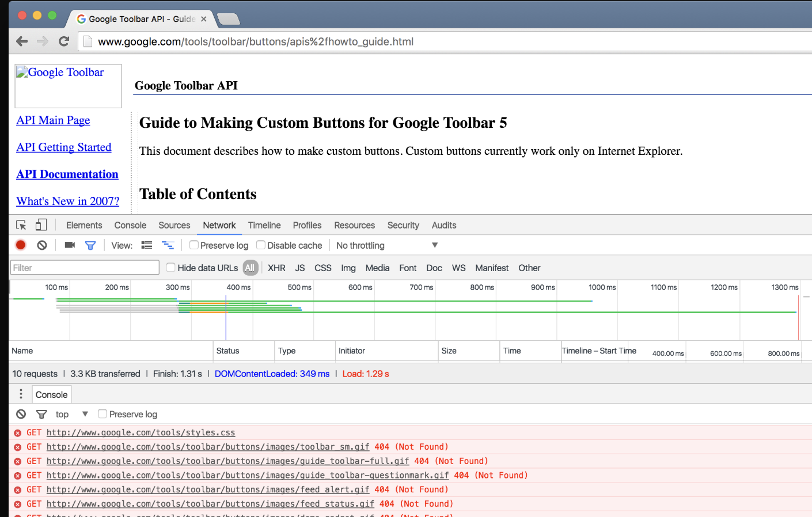Open the No throttling dropdown
This screenshot has height=517, width=812.
pyautogui.click(x=387, y=245)
